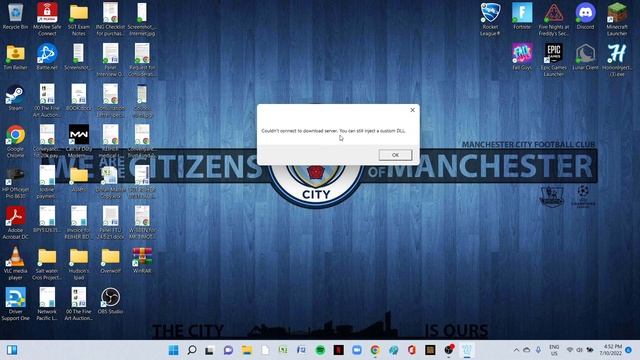Select the Minecraft Launcher shortcut
This screenshot has width=640, height=360.
coord(617,19)
